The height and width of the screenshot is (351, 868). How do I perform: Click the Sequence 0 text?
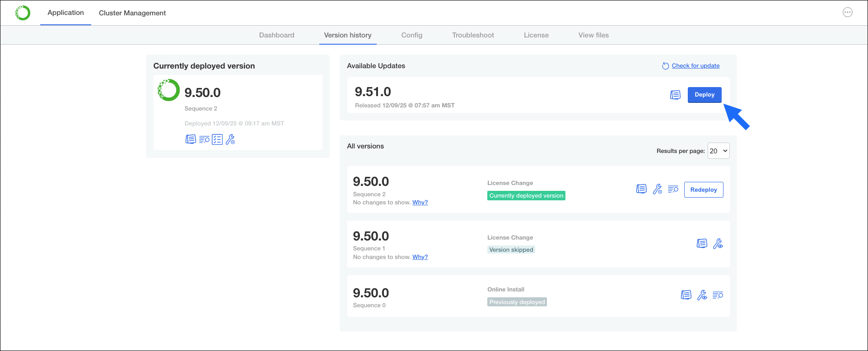(x=369, y=305)
